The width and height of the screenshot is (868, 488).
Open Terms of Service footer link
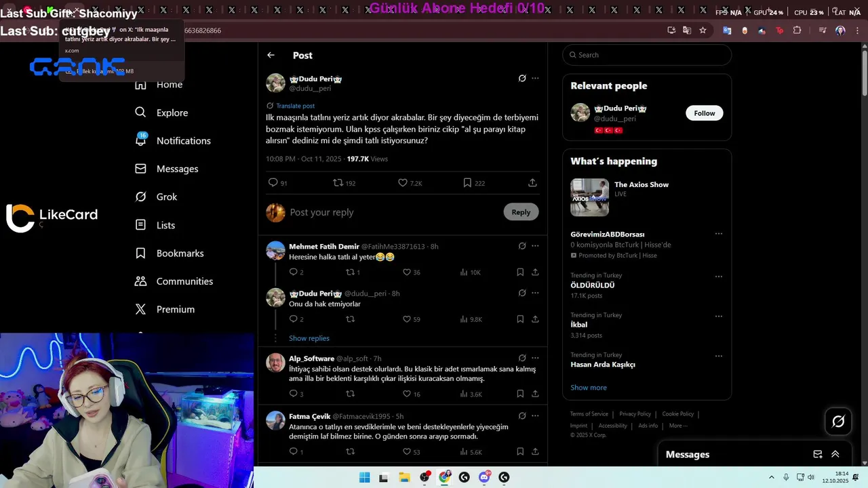(x=589, y=414)
